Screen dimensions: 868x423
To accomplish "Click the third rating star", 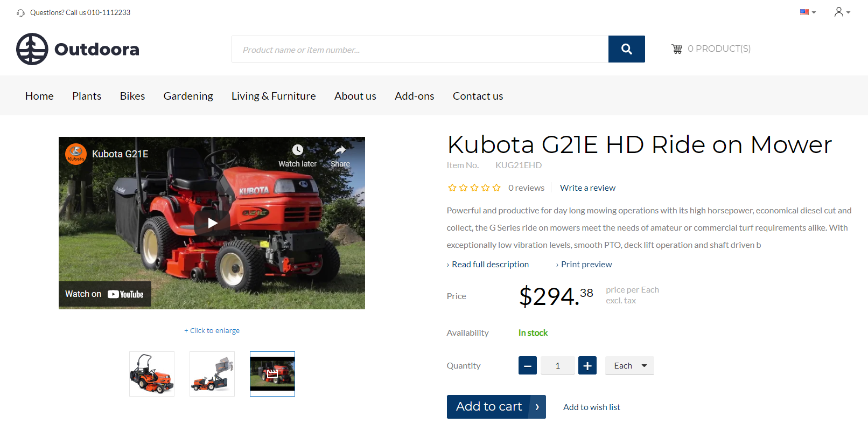I will click(474, 188).
